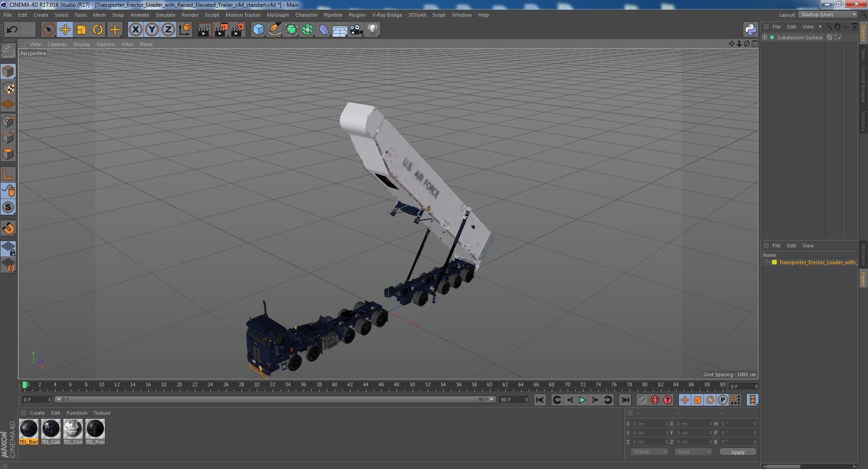Click the Undo arrow icon
Screen dimensions: 868x469
12,30
